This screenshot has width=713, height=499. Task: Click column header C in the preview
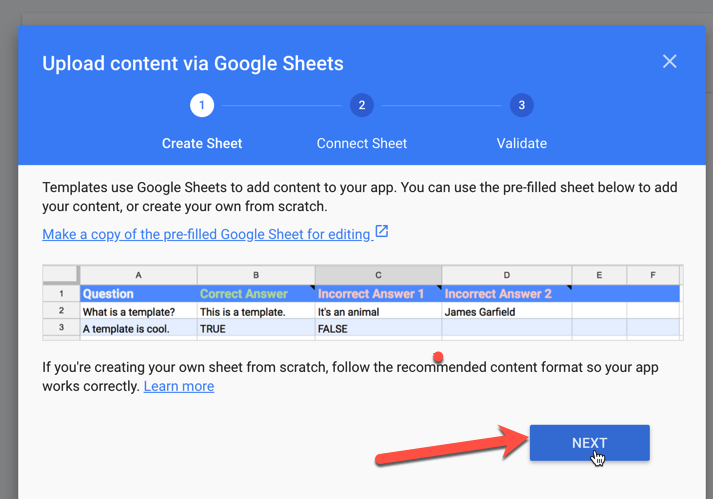pos(378,275)
